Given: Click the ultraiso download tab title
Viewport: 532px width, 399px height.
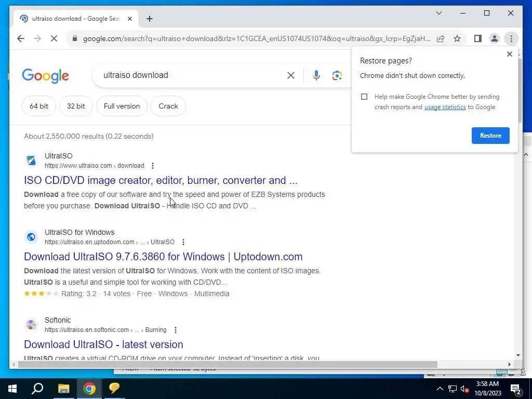Looking at the screenshot, I should tap(76, 19).
